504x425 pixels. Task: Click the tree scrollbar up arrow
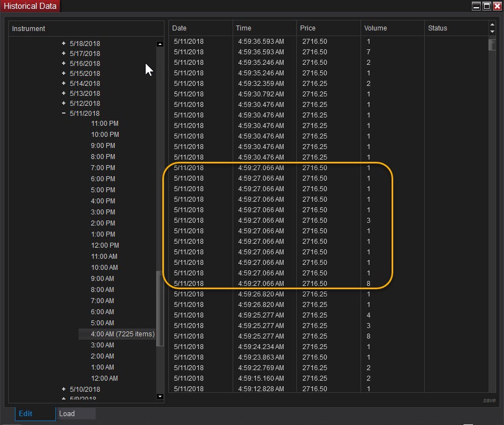(x=160, y=44)
